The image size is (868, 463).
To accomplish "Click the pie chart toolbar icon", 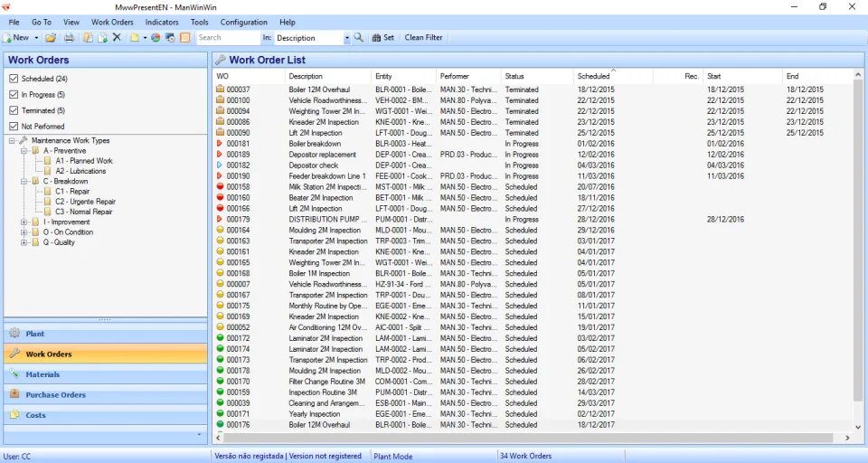I will [x=156, y=38].
